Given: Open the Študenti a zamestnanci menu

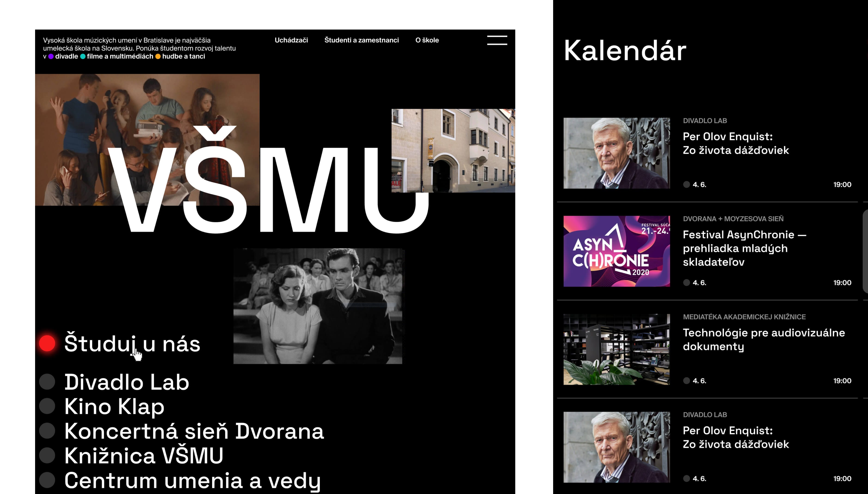Looking at the screenshot, I should click(361, 40).
